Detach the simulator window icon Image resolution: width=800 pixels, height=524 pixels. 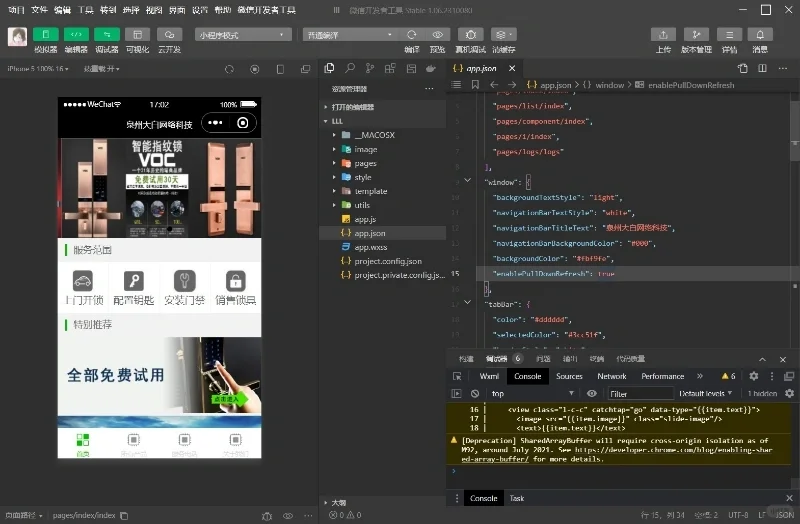click(306, 69)
